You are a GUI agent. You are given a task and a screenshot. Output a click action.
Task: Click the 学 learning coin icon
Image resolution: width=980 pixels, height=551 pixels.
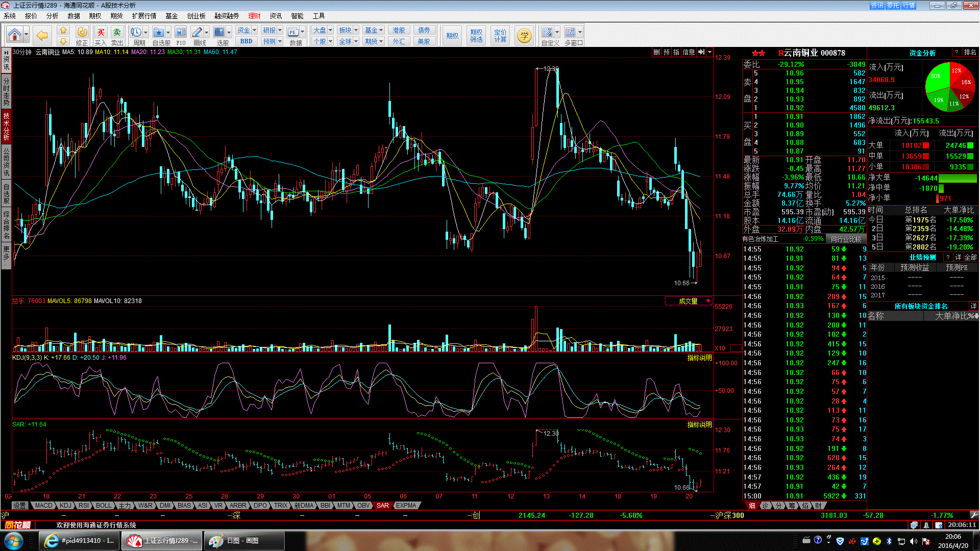tap(524, 35)
